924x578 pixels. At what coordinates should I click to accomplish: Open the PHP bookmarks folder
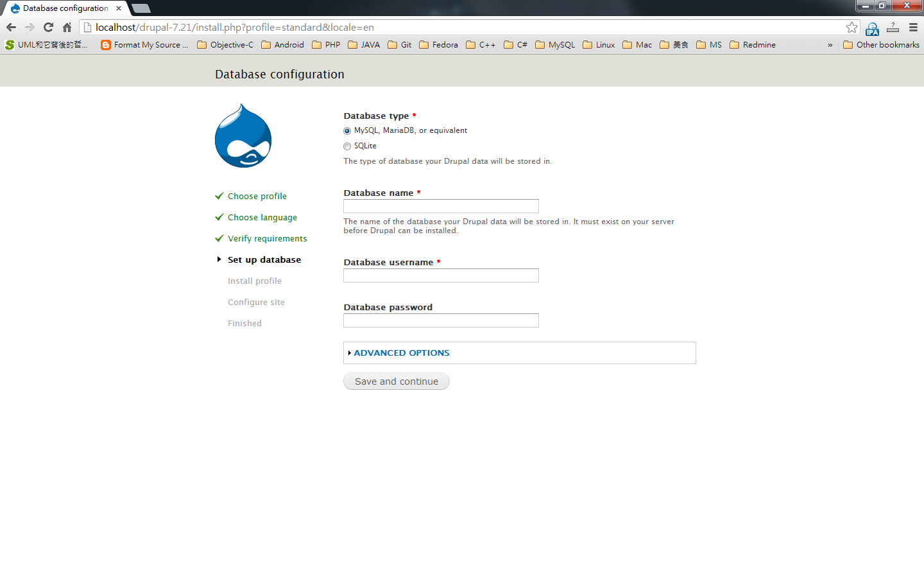point(326,44)
